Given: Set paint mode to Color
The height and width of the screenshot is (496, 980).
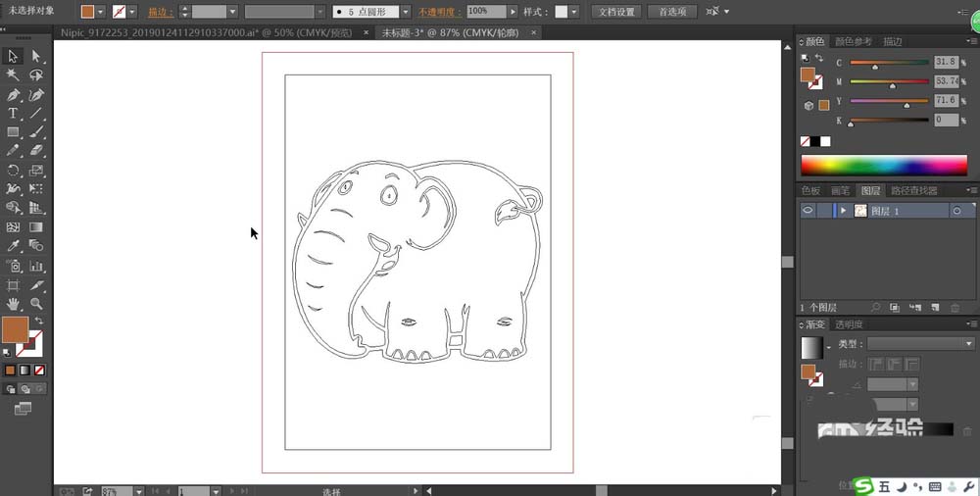Looking at the screenshot, I should pos(10,371).
